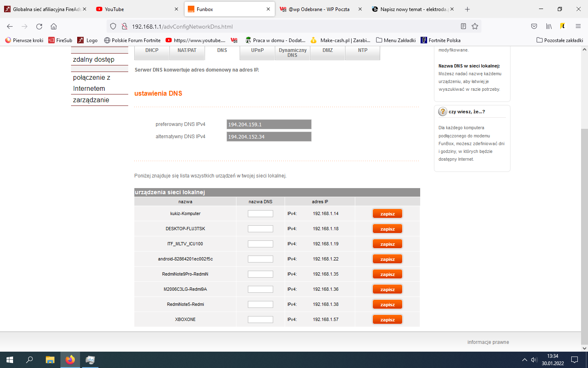Open the Firefox library panel

click(549, 27)
